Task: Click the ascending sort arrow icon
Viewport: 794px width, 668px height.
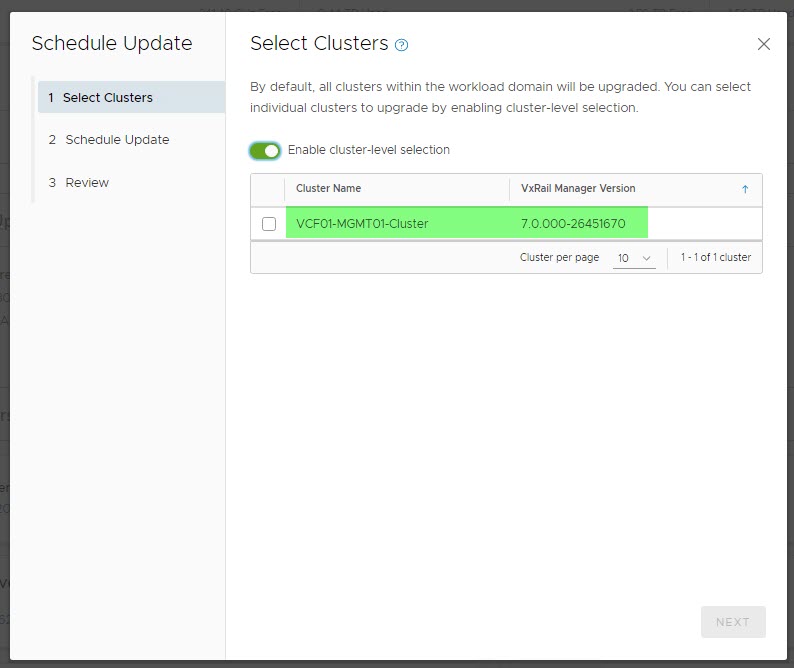Action: point(745,189)
